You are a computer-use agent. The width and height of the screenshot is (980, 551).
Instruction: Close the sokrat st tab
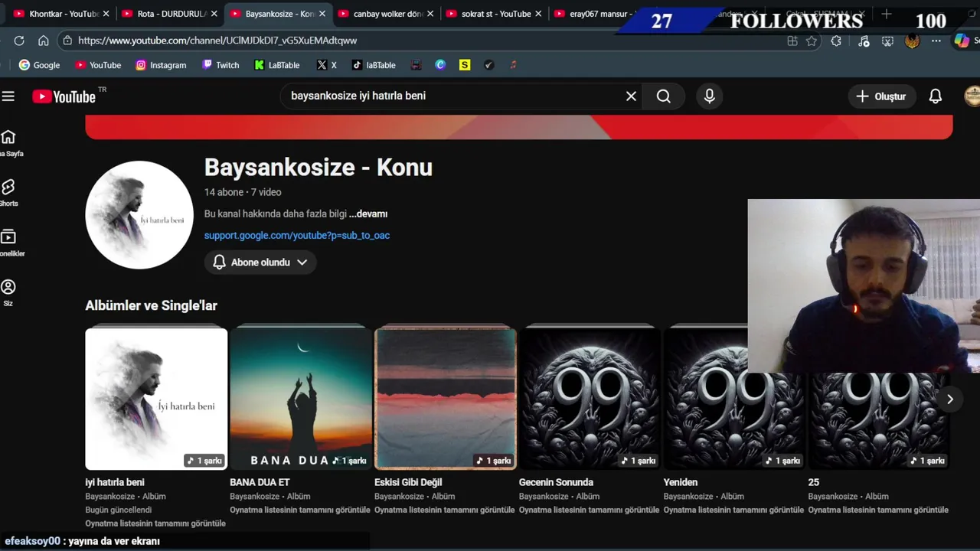538,14
